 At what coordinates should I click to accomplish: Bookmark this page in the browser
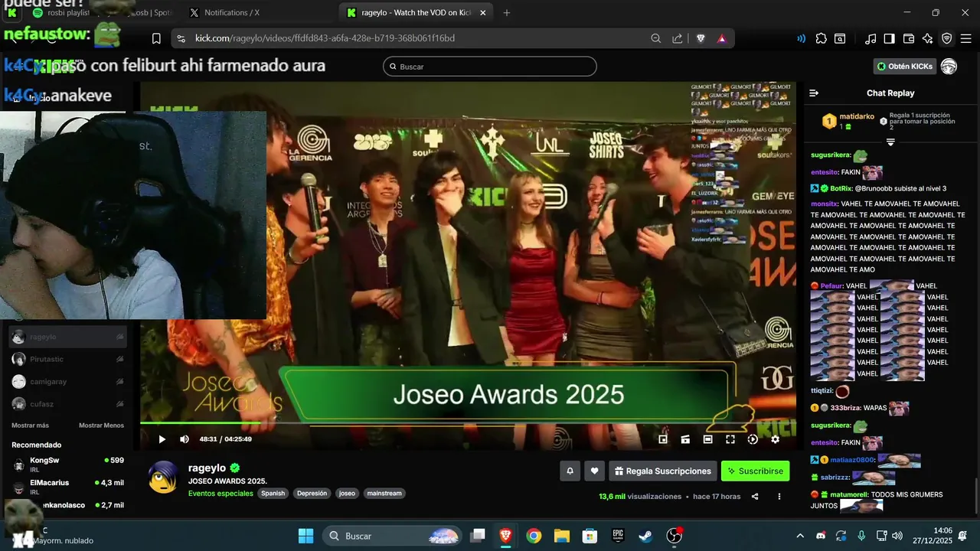click(x=156, y=38)
